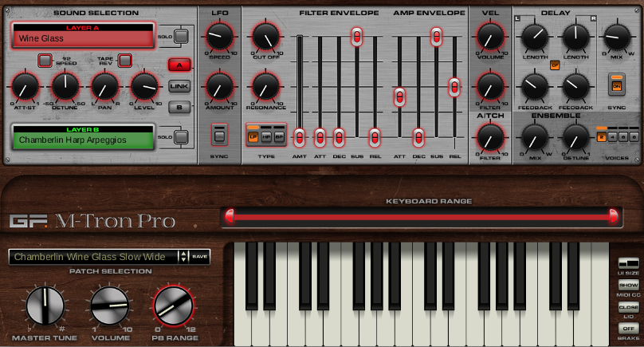Viewport: 644px width, 347px height.
Task: Click the amp envelope REL slider
Action: pyautogui.click(x=454, y=87)
